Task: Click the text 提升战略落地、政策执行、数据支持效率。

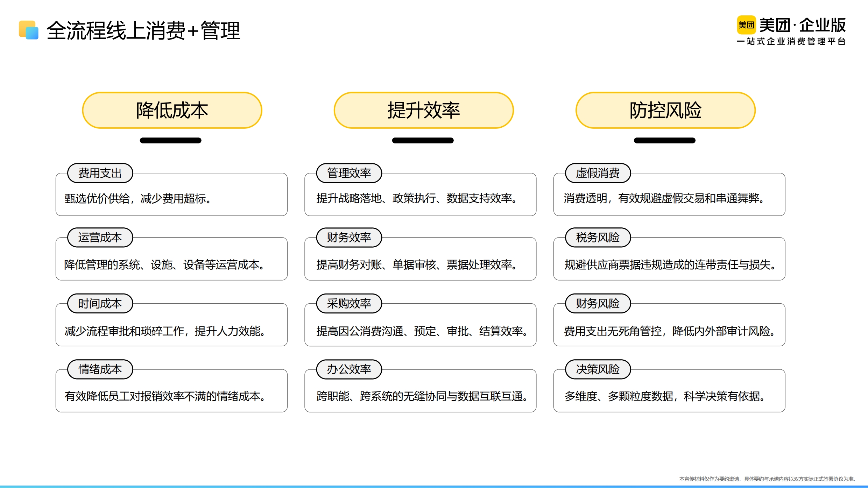Action: 417,198
